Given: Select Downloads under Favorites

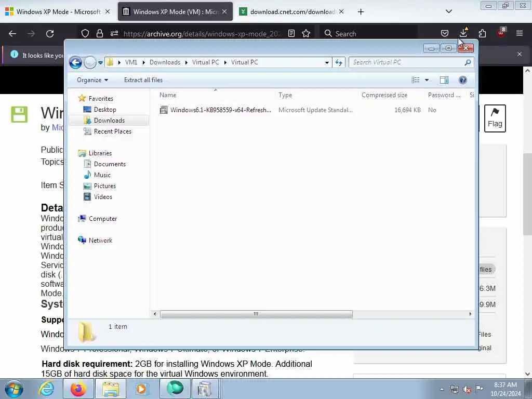Looking at the screenshot, I should [x=109, y=121].
